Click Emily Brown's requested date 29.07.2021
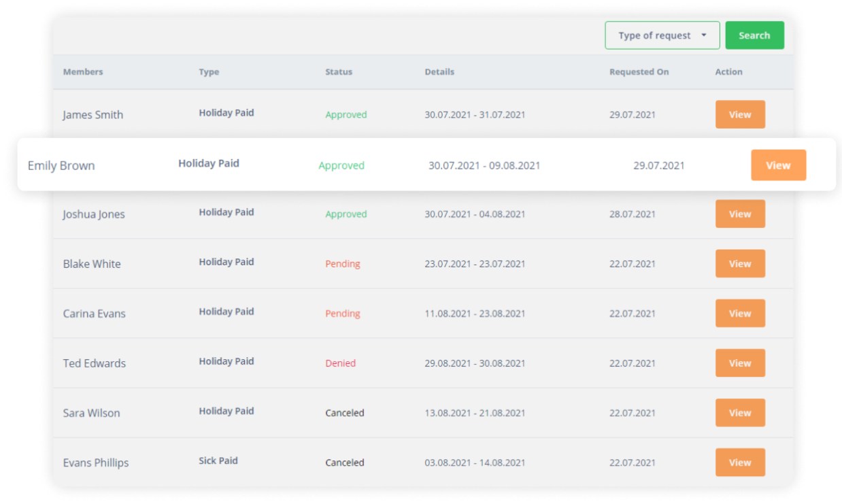842x504 pixels. [x=659, y=165]
